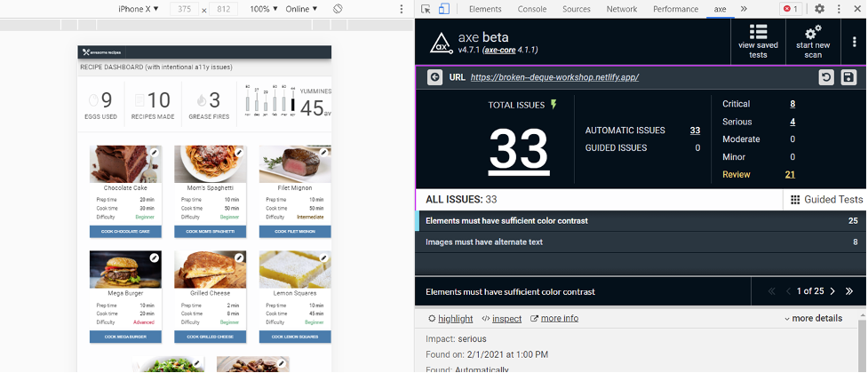Screen dimensions: 868x373
Task: Click the rotate device icon
Action: click(x=338, y=9)
